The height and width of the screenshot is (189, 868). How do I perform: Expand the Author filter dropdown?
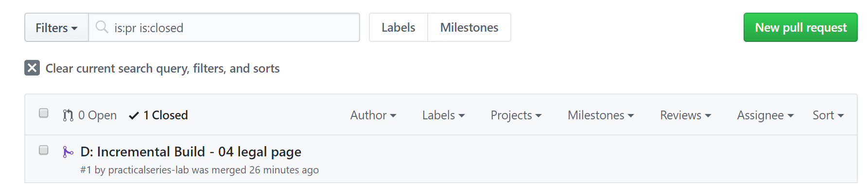pyautogui.click(x=373, y=115)
